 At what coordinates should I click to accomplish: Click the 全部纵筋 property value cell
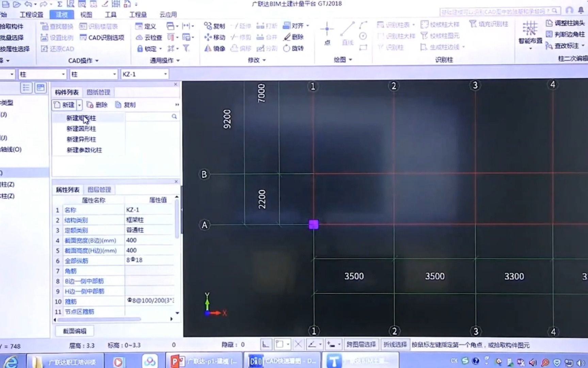tap(150, 260)
